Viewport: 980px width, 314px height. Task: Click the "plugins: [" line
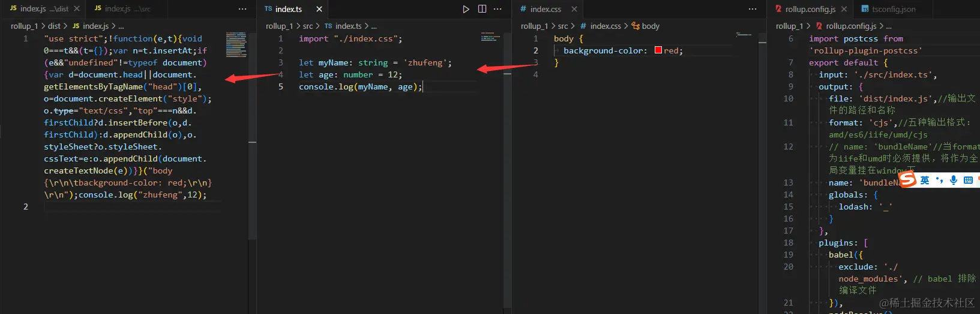843,243
